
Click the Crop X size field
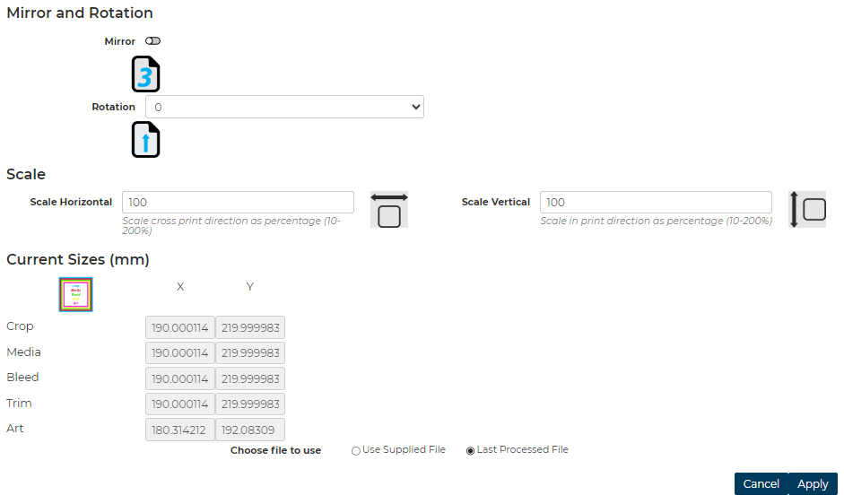click(x=179, y=327)
